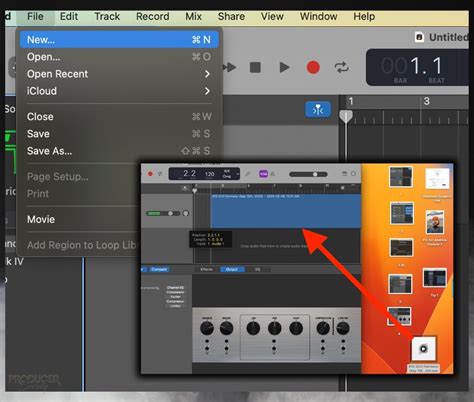This screenshot has width=474, height=402.
Task: Switch to the EQ tab in inset
Action: pyautogui.click(x=258, y=269)
